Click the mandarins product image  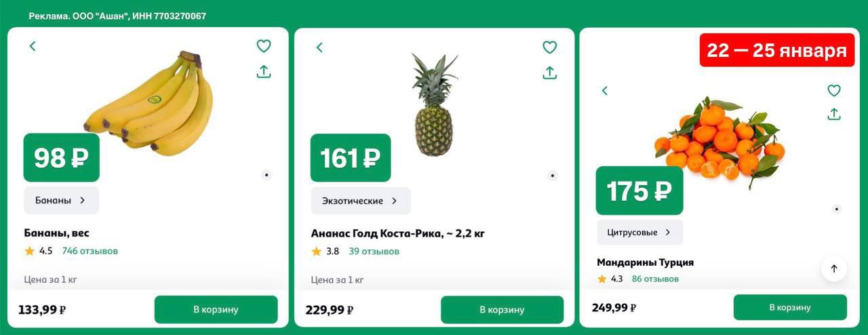coord(720,141)
